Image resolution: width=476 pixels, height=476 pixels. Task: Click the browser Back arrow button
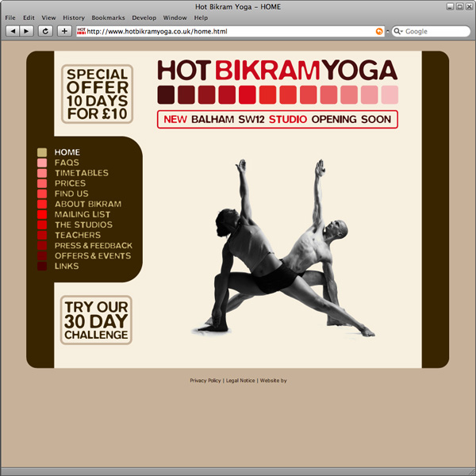(x=13, y=31)
